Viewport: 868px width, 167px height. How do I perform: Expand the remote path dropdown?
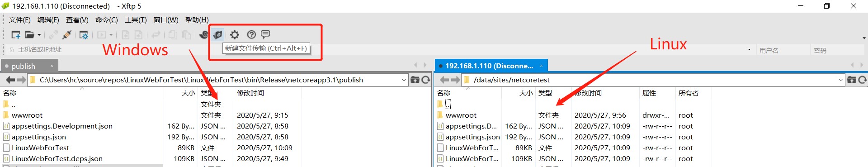(x=841, y=80)
